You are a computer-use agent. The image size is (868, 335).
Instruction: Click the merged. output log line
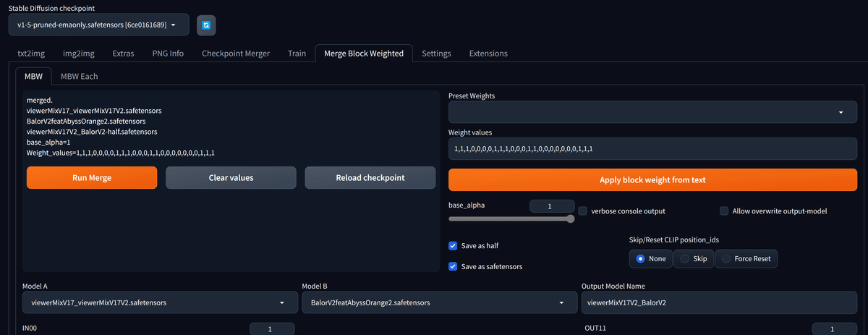pyautogui.click(x=40, y=101)
